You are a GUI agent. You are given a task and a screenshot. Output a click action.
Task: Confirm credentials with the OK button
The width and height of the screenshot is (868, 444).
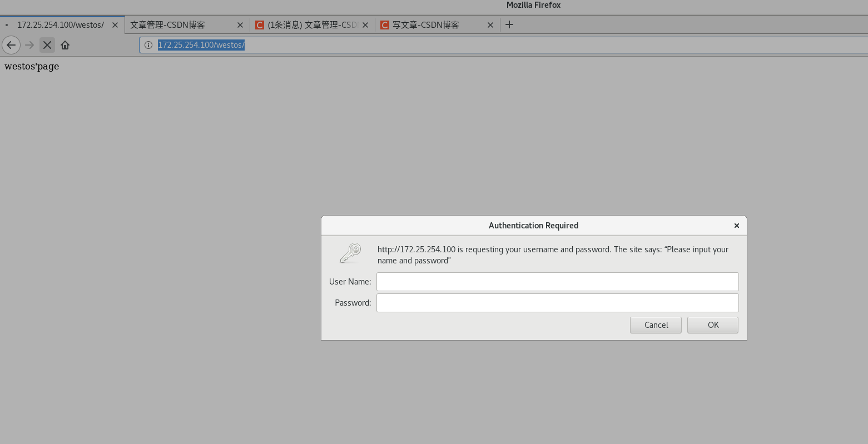713,325
